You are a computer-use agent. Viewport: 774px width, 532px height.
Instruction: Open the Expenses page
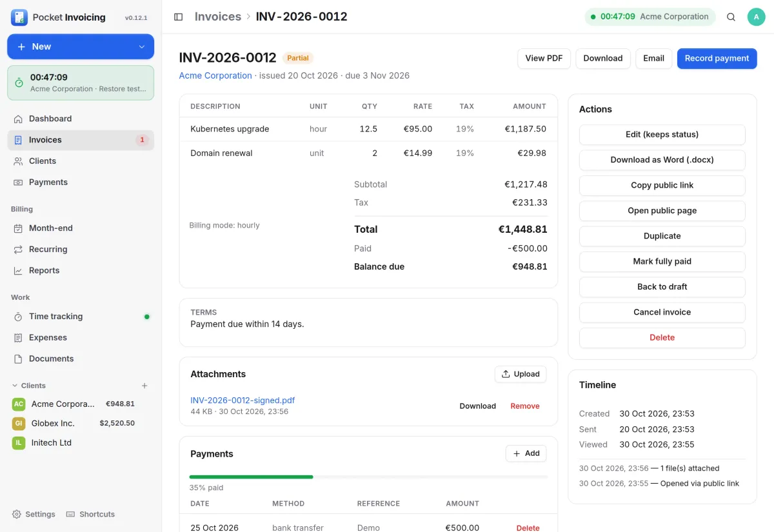click(x=81, y=338)
